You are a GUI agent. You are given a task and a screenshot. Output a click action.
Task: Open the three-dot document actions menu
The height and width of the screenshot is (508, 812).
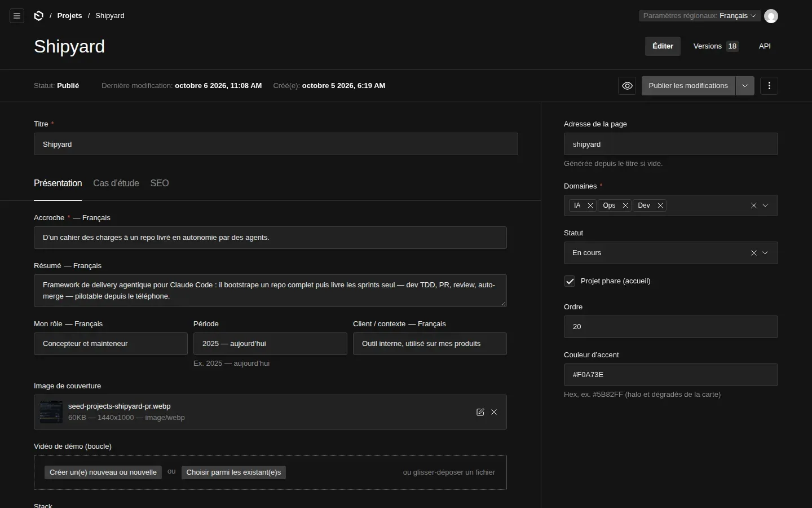[x=769, y=86]
